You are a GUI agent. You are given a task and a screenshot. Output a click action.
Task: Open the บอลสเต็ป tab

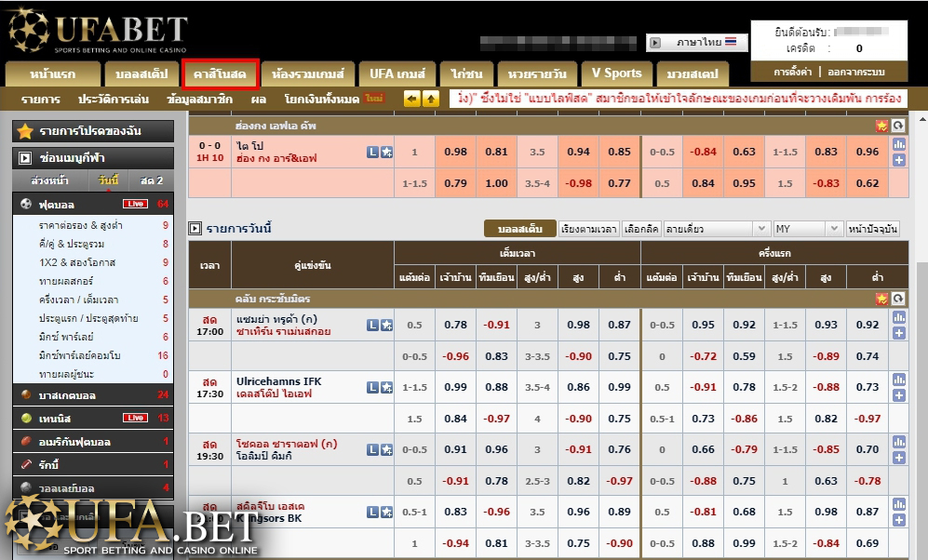click(141, 74)
